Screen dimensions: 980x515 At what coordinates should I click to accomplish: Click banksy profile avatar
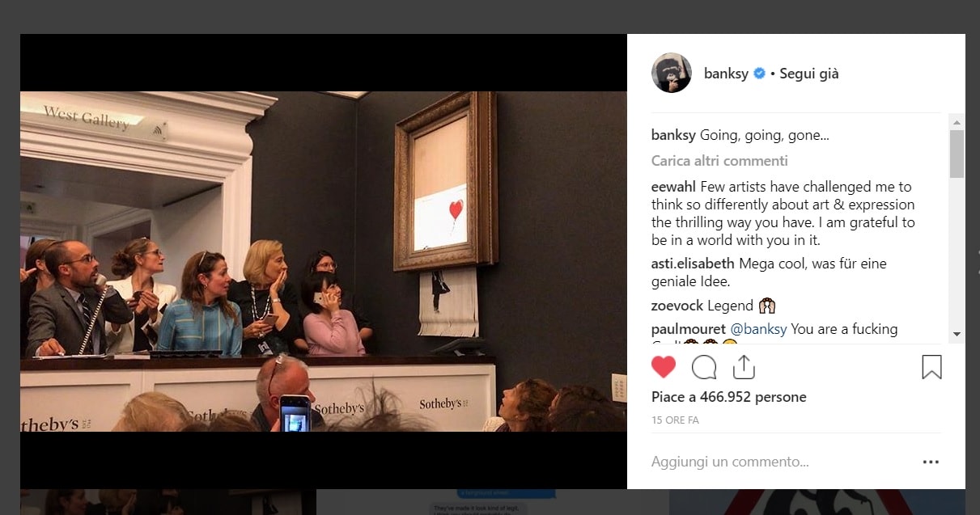click(672, 73)
